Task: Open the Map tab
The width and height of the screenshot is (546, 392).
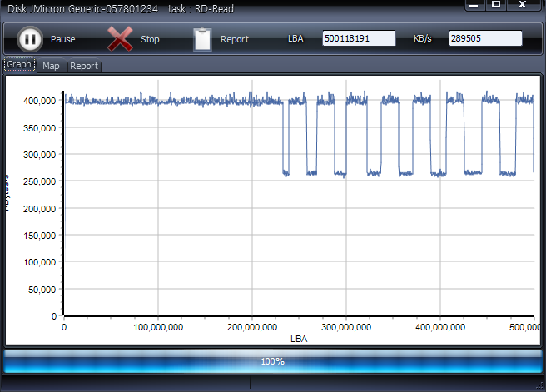Action: [x=51, y=66]
